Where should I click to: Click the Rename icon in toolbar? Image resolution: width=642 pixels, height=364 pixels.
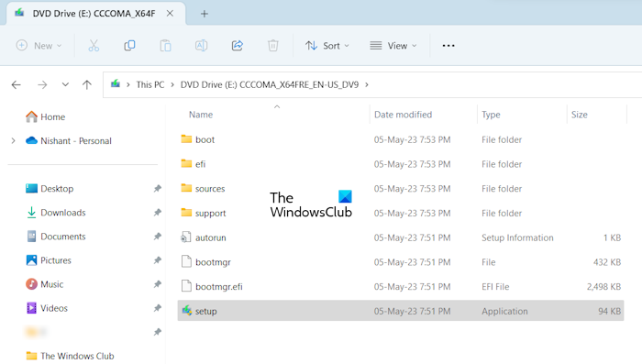[201, 46]
